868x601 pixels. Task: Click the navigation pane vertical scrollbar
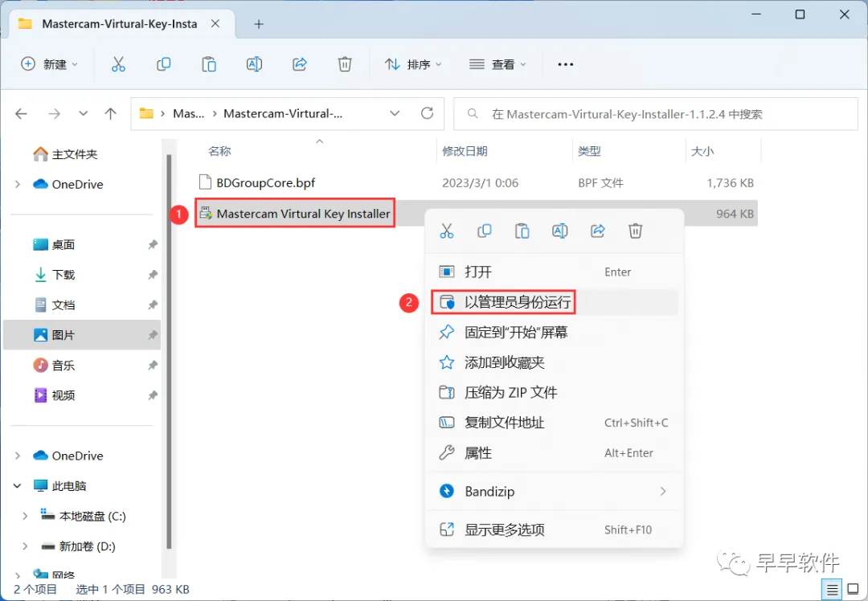(x=168, y=351)
